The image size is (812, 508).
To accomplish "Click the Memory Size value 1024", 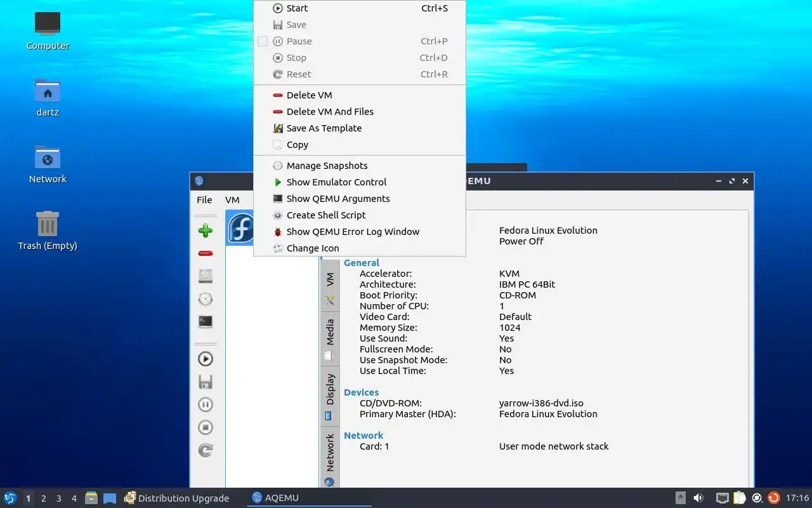I will [510, 328].
